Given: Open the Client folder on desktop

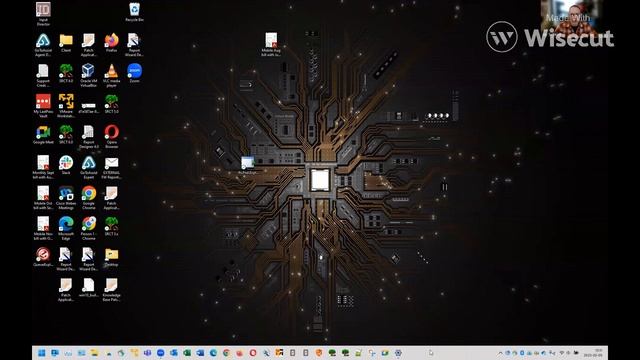Looking at the screenshot, I should [66, 43].
